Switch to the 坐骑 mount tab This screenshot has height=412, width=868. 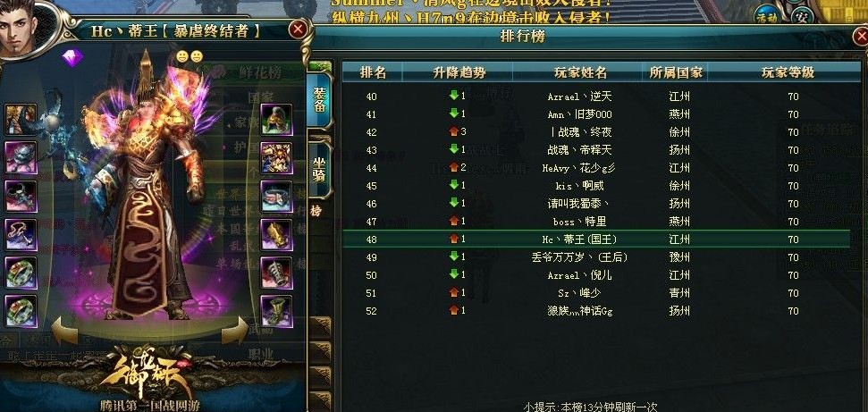click(x=319, y=170)
